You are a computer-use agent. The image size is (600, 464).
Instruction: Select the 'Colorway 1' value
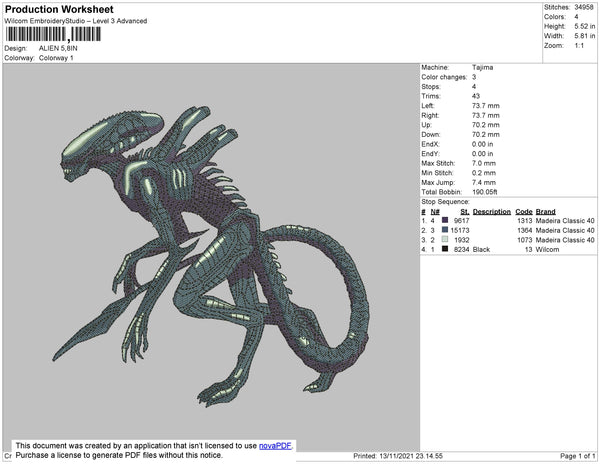click(56, 58)
